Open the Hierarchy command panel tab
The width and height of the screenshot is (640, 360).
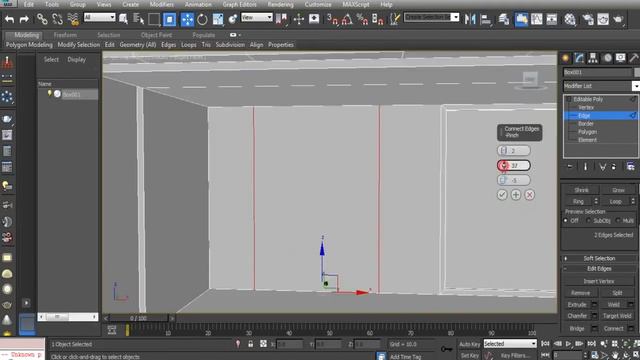pyautogui.click(x=593, y=58)
